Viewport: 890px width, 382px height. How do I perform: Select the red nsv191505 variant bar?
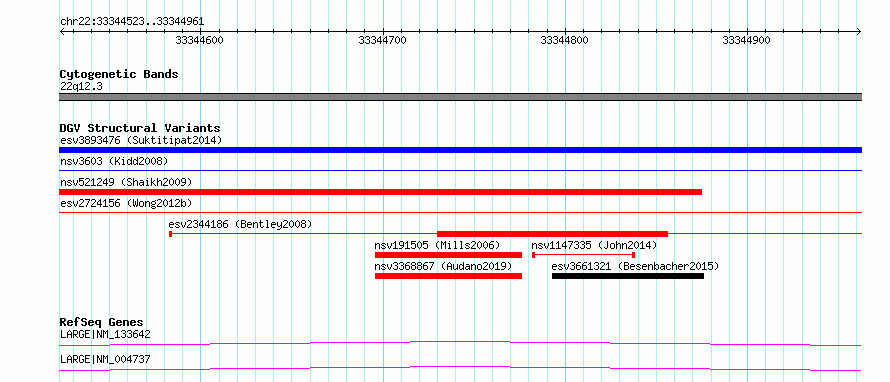coord(448,255)
